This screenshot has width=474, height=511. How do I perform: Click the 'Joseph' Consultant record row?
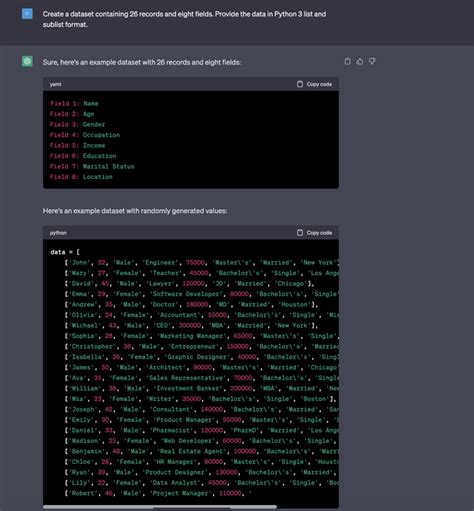click(x=202, y=410)
